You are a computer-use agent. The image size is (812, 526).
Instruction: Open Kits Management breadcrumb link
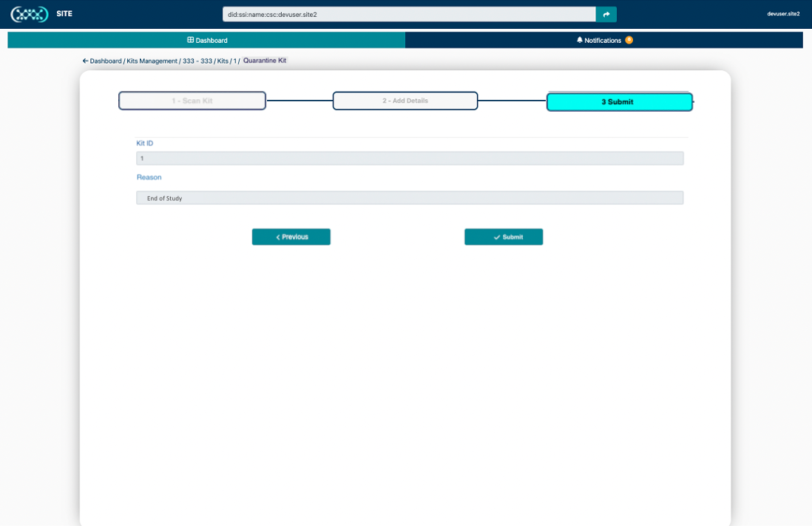click(x=152, y=61)
